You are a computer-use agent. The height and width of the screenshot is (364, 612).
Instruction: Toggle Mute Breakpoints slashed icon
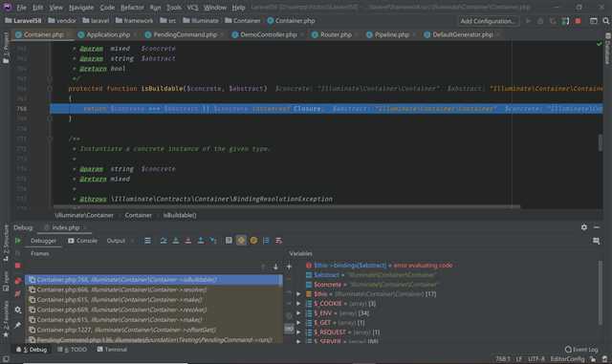pyautogui.click(x=18, y=293)
